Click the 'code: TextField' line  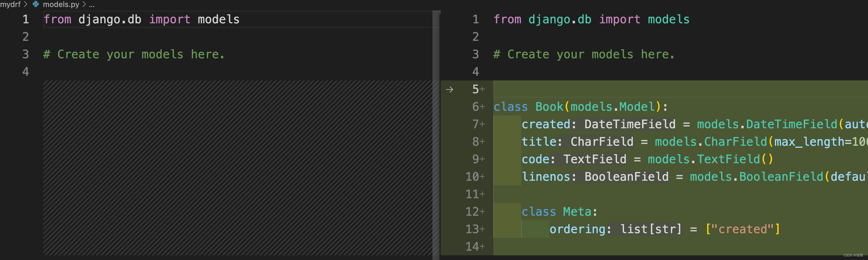647,159
